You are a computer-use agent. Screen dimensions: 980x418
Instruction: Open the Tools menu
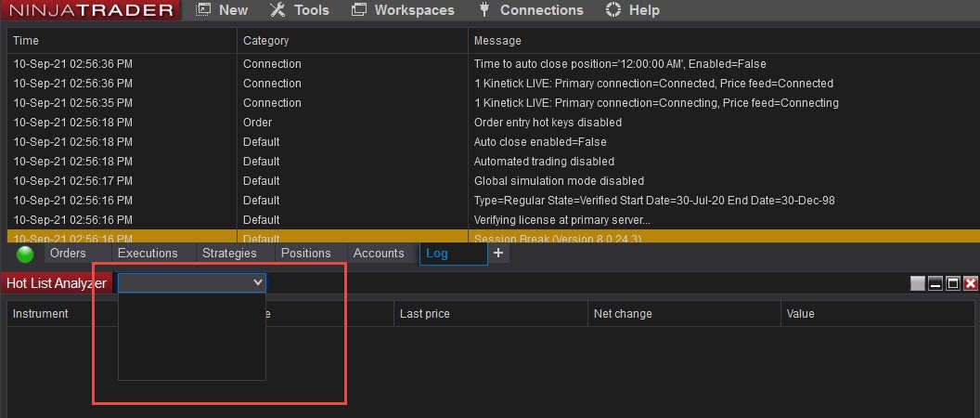(x=300, y=10)
